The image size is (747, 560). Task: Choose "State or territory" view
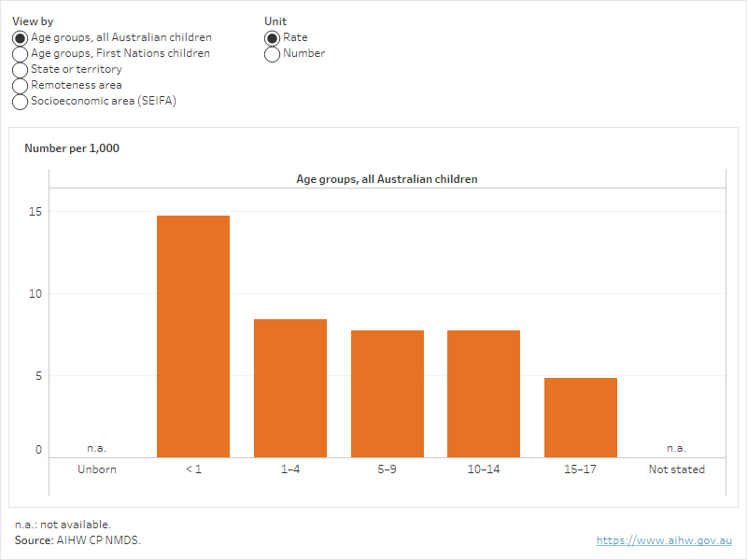pos(20,69)
